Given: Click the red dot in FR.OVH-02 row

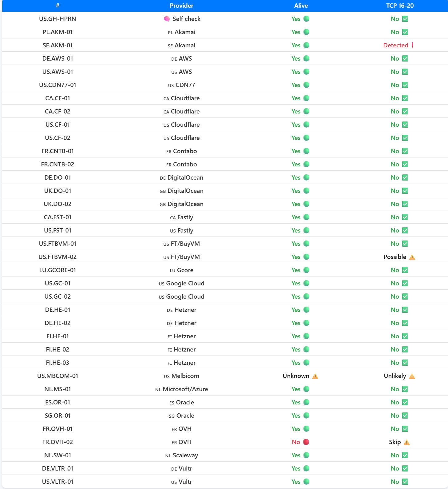Looking at the screenshot, I should click(x=306, y=442).
